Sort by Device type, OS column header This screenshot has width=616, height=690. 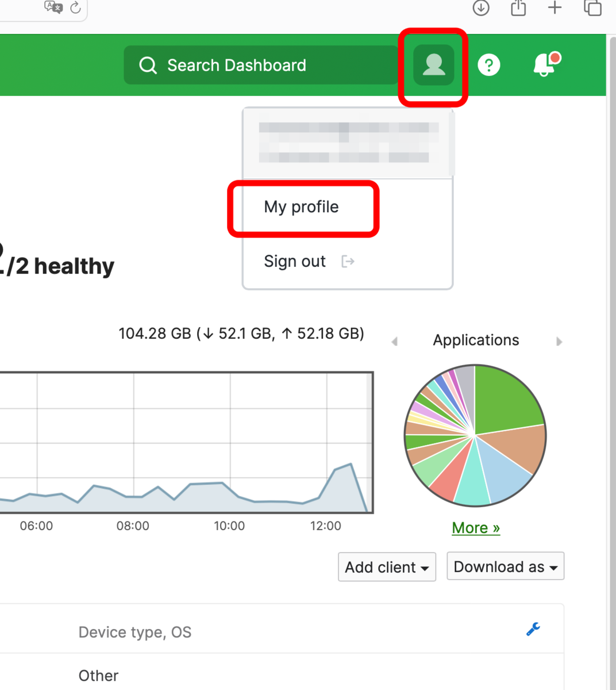(x=135, y=632)
